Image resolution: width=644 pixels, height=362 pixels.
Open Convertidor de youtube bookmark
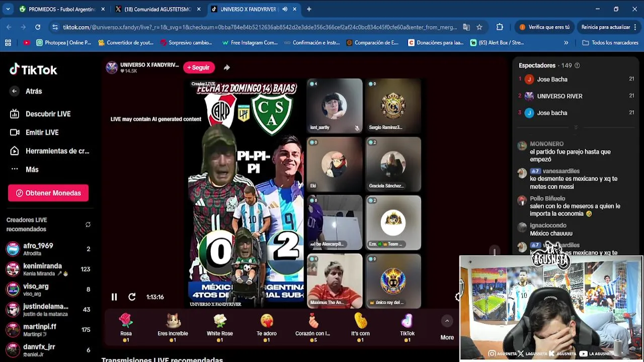pos(126,43)
